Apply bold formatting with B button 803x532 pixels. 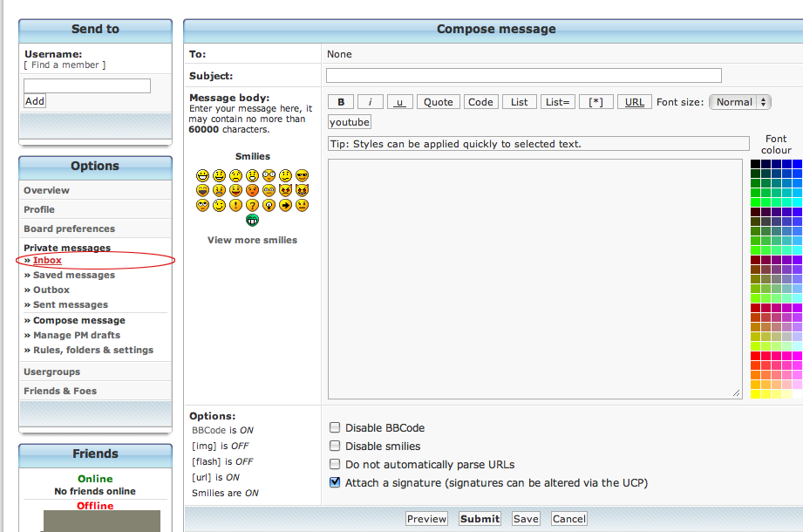340,102
